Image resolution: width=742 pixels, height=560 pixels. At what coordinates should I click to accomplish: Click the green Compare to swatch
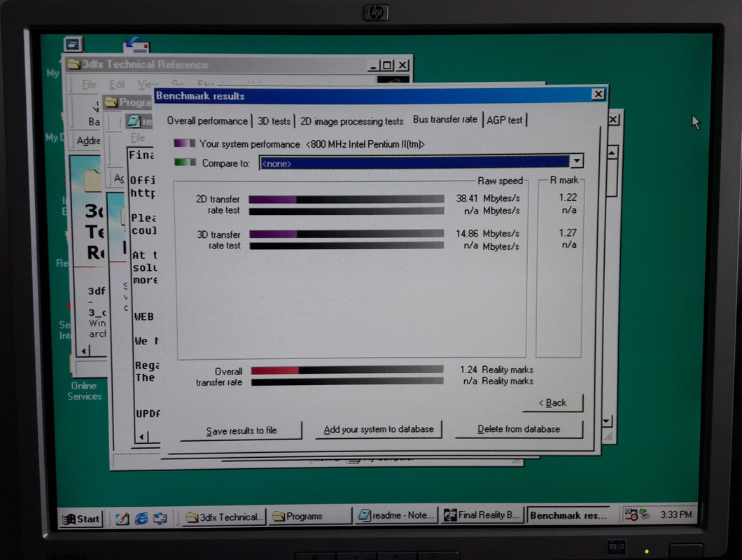[185, 162]
